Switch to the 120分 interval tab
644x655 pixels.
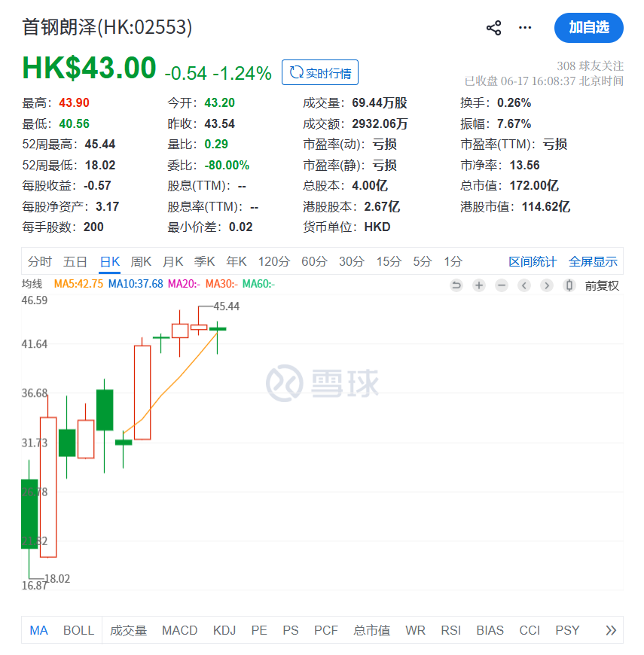[273, 261]
